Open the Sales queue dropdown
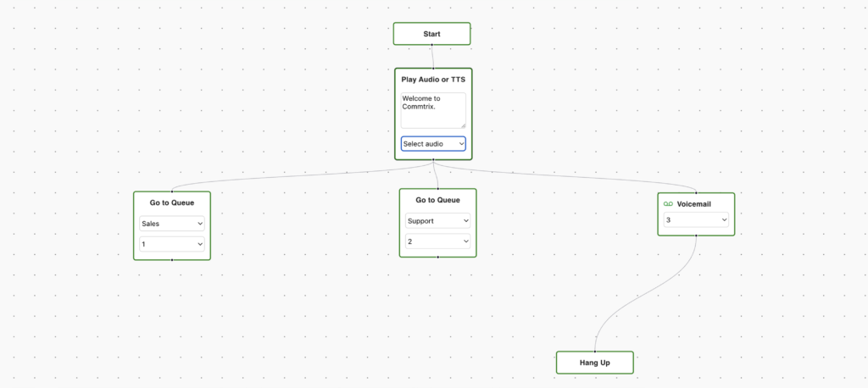This screenshot has height=388, width=868. click(x=172, y=224)
